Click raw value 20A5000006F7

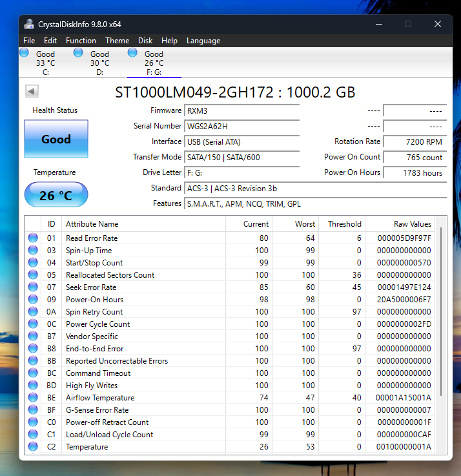404,300
